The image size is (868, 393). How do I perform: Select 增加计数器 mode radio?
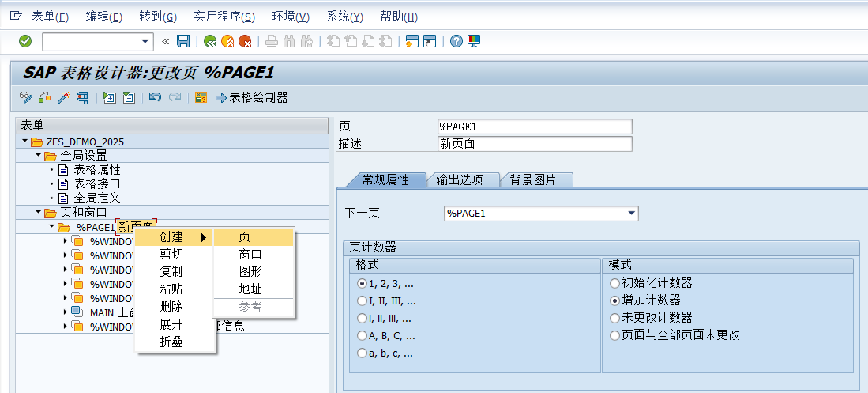(x=614, y=300)
